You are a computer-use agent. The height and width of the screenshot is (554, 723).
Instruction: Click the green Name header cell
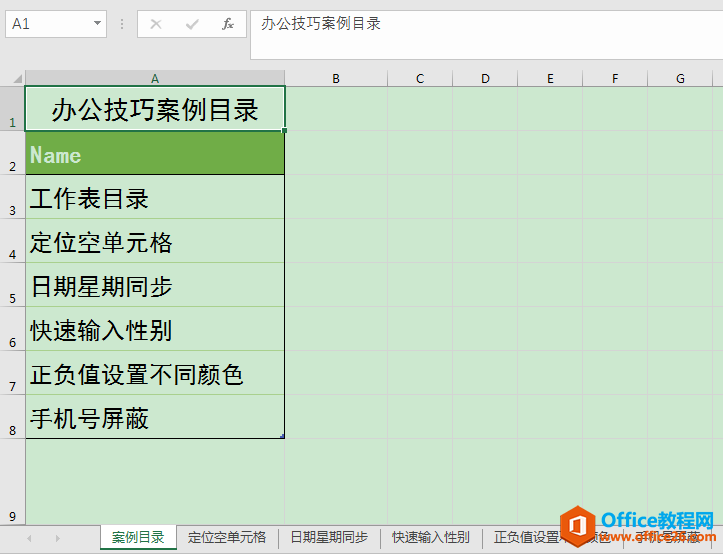click(x=155, y=153)
